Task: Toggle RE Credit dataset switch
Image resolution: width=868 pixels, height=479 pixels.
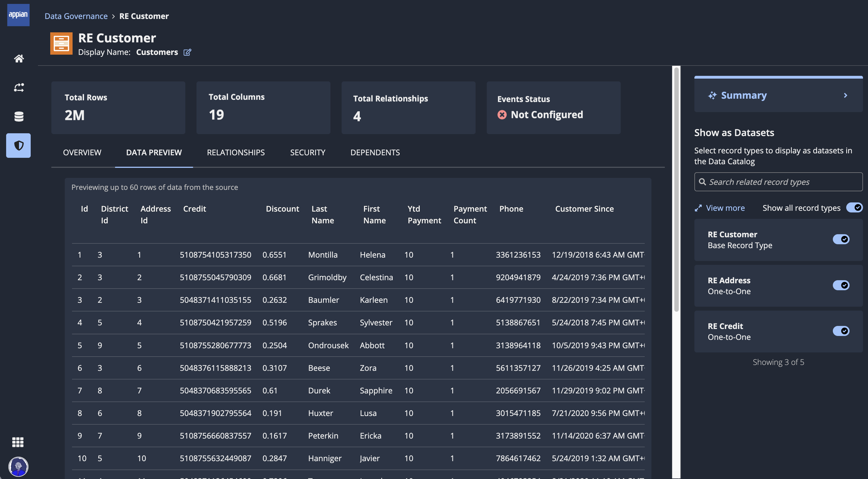Action: coord(841,331)
